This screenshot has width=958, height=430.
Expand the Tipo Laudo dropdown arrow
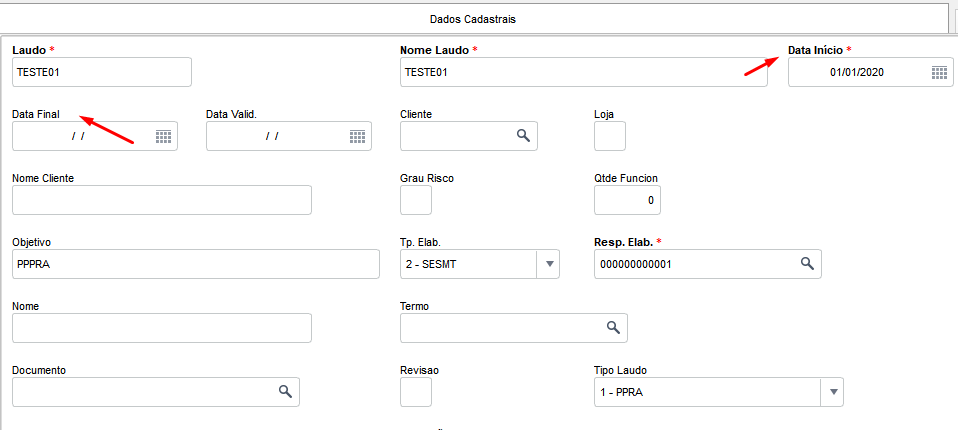(832, 392)
